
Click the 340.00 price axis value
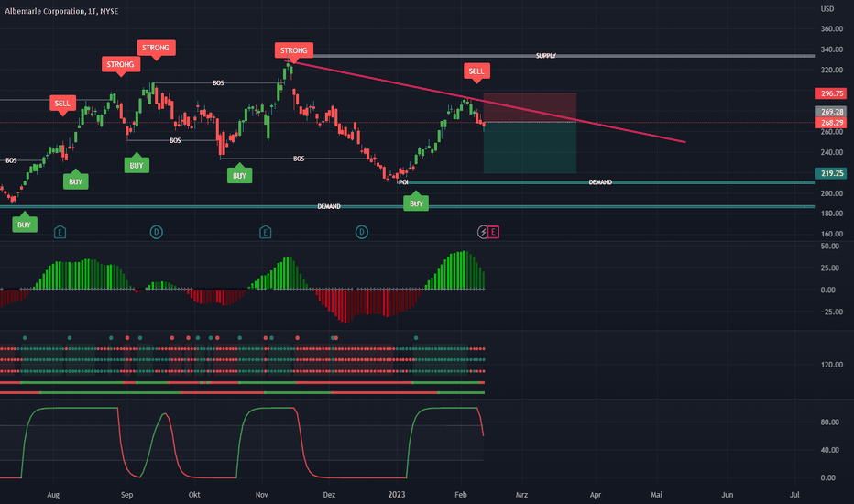tap(832, 49)
